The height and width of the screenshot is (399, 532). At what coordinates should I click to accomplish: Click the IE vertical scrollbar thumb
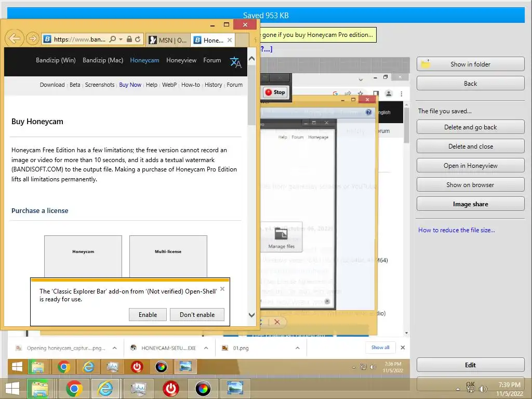[251, 95]
